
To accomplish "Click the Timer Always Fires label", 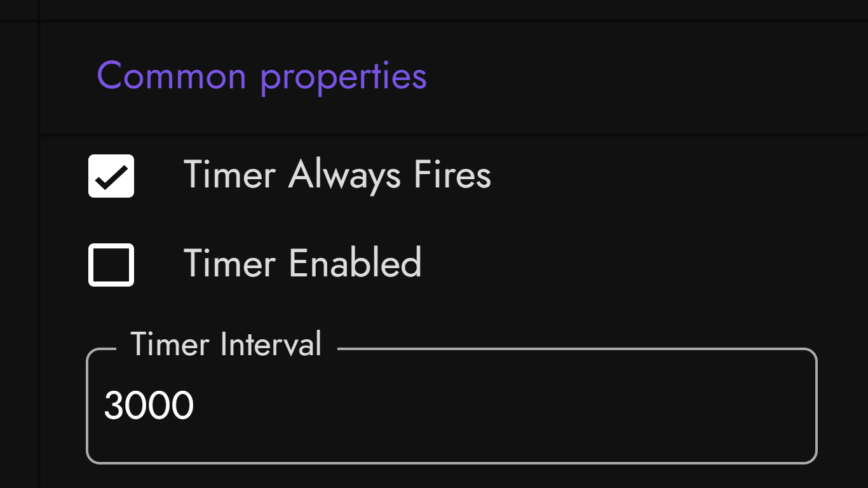I will [x=337, y=175].
